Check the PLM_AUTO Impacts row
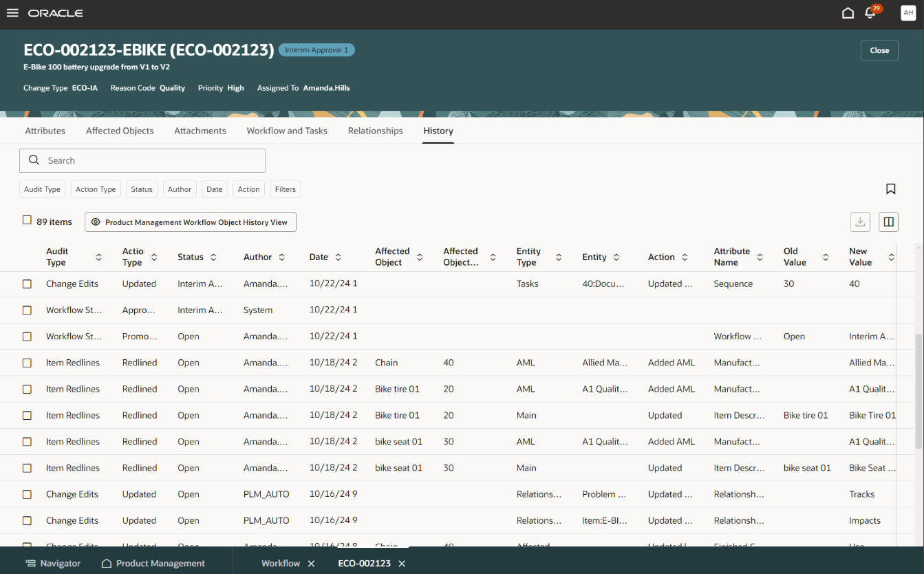Screen dimensions: 924x574 (27, 520)
